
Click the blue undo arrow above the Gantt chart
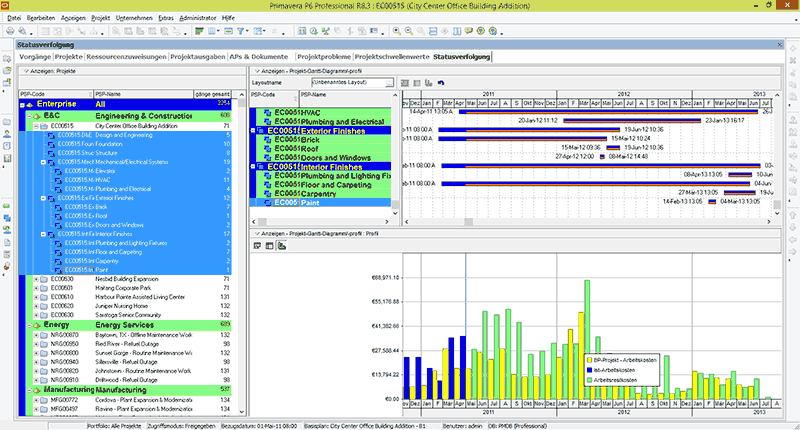coord(442,83)
